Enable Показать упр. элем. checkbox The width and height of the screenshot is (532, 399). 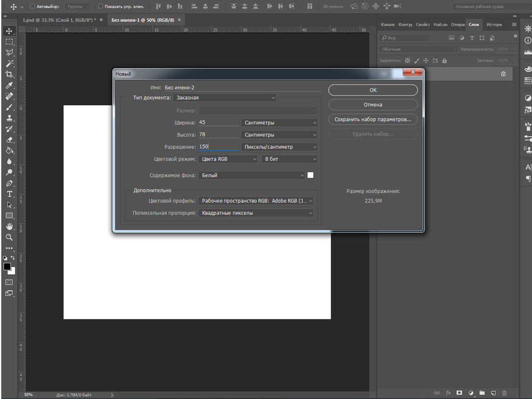click(101, 7)
